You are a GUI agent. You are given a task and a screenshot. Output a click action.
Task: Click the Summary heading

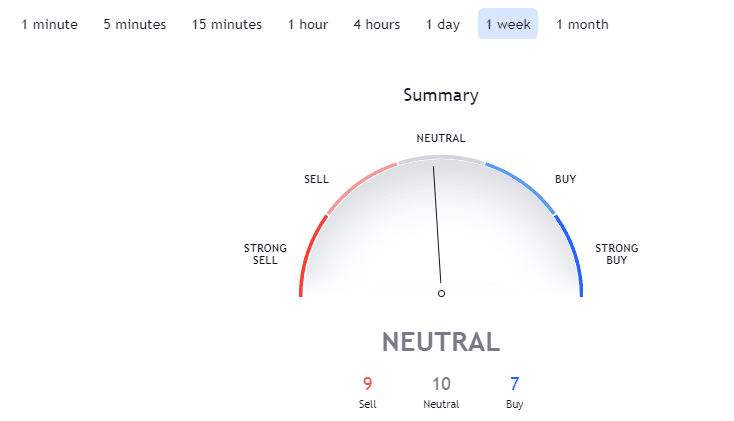[441, 95]
